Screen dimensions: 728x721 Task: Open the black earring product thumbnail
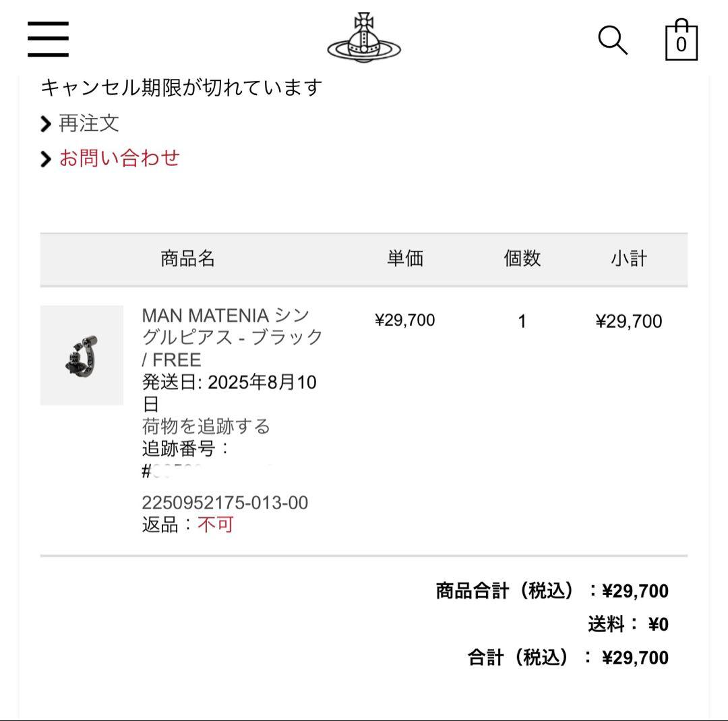pos(82,355)
